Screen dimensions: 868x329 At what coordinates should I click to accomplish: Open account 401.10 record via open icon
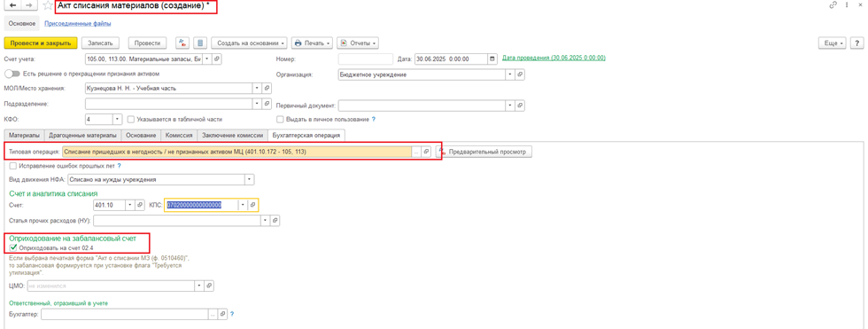[x=141, y=205]
